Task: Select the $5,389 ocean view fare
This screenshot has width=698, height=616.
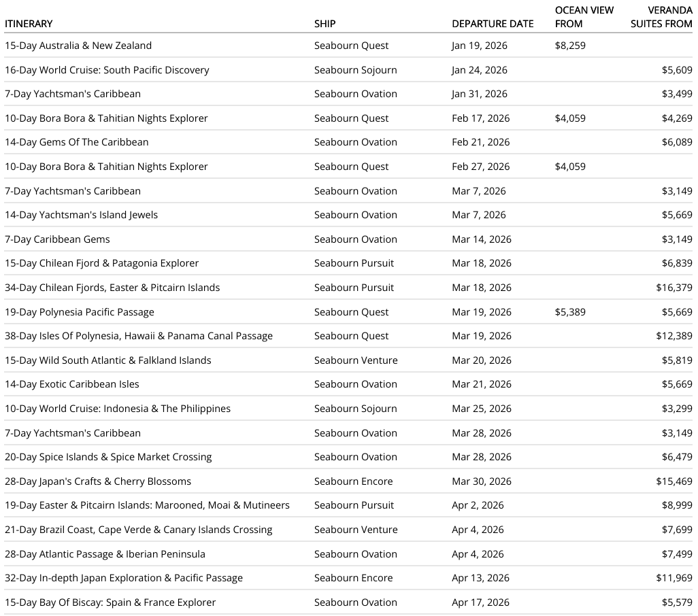Action: tap(570, 312)
